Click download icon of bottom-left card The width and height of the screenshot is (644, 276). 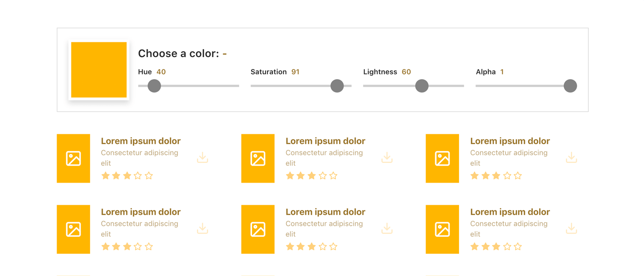pyautogui.click(x=202, y=228)
